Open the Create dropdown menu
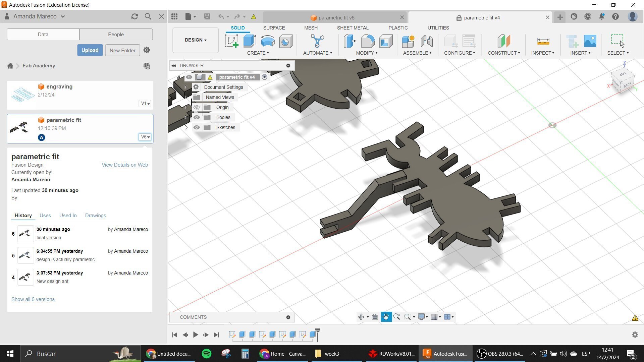Image resolution: width=644 pixels, height=362 pixels. click(x=258, y=53)
